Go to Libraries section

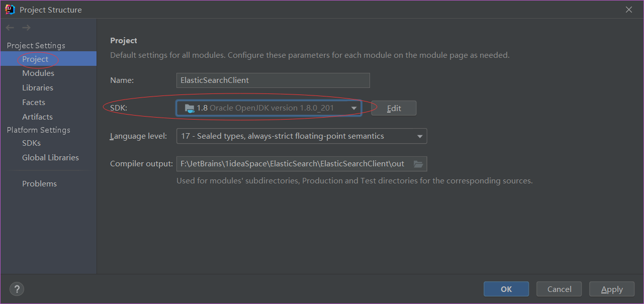(x=38, y=88)
